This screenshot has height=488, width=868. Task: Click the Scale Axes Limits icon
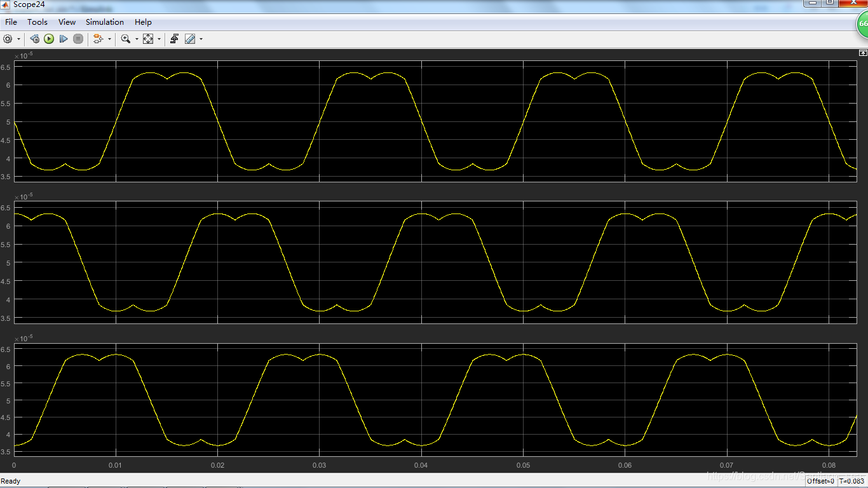(148, 39)
